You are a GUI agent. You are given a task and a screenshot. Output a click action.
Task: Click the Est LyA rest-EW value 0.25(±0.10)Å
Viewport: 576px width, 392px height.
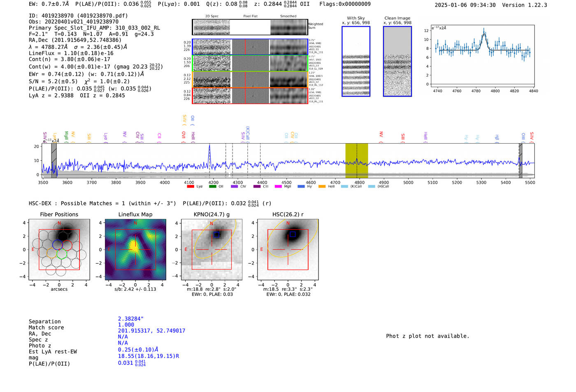click(138, 350)
